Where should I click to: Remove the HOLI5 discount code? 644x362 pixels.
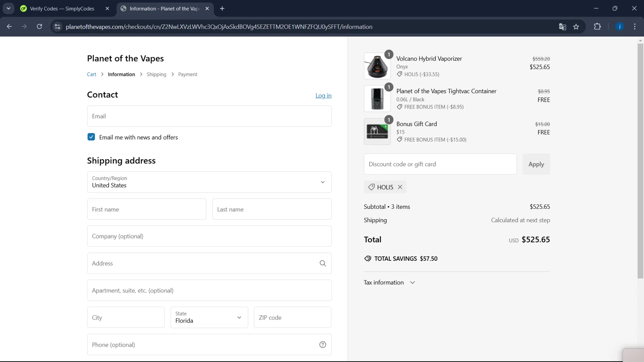click(x=400, y=187)
